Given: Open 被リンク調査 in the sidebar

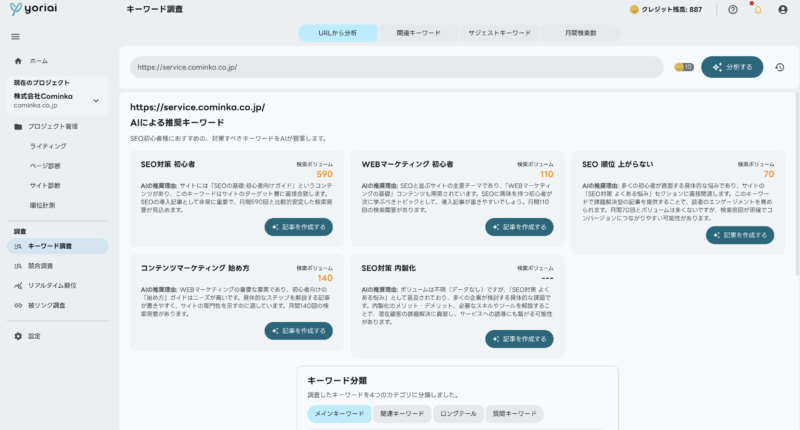Looking at the screenshot, I should coord(48,305).
